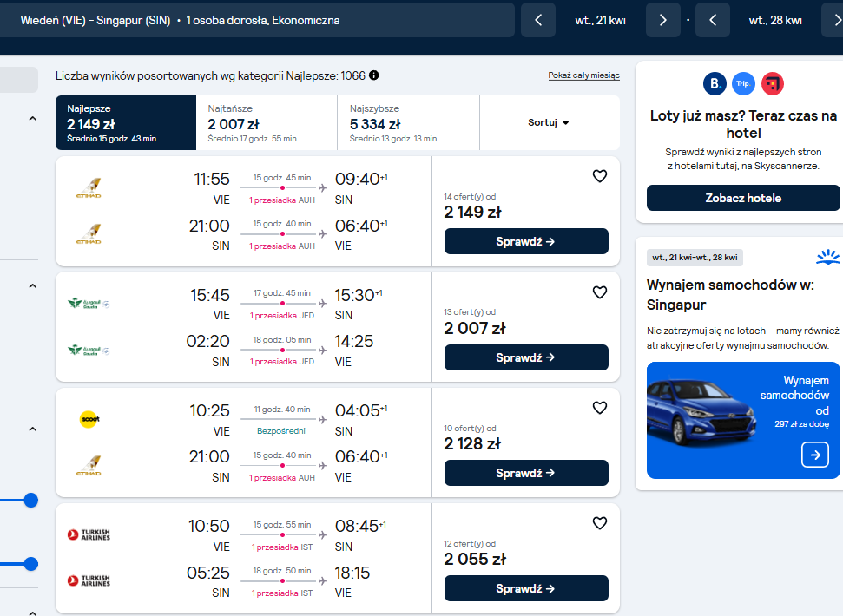Click Sprawdź for the 2 149 zł Etihad offer
843x616 pixels.
(x=526, y=241)
